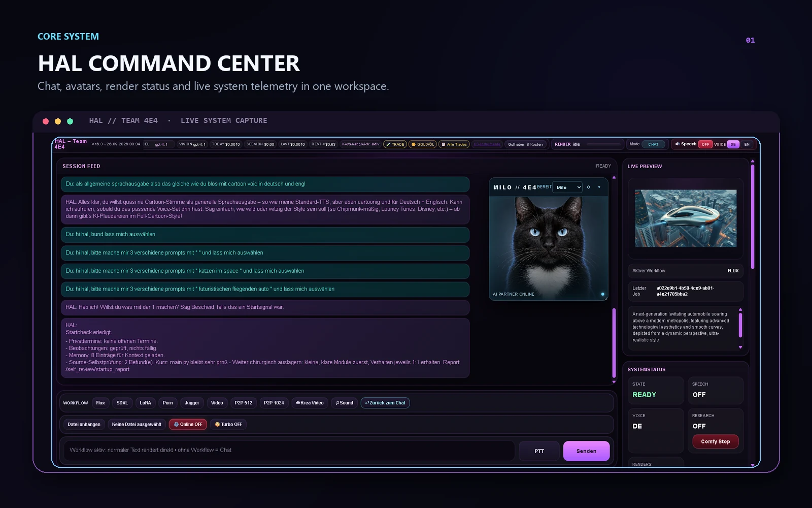
Task: Open the Alle Trades list chip
Action: (x=454, y=144)
